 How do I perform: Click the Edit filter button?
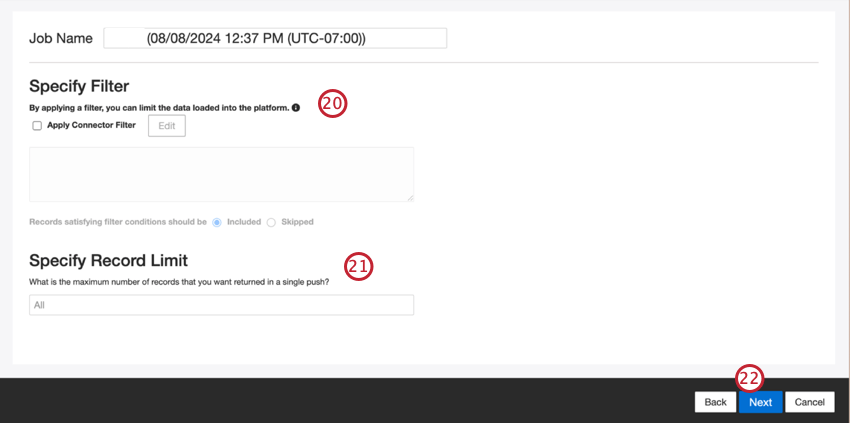tap(167, 125)
